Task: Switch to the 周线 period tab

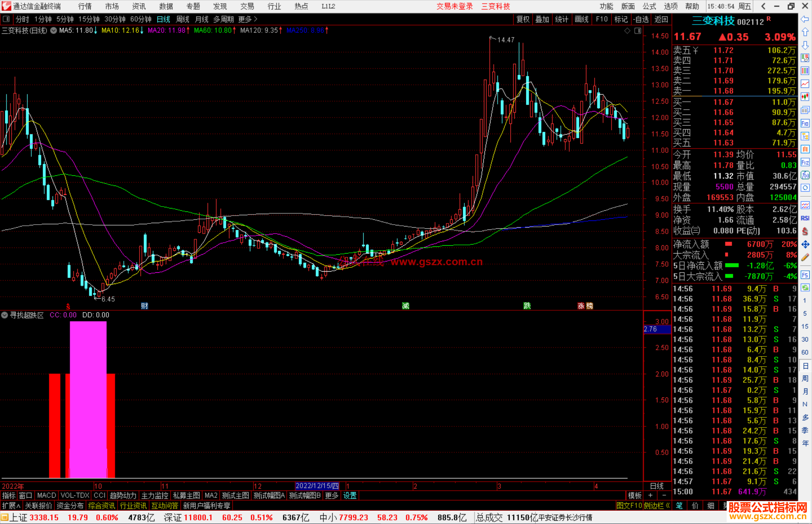Action: click(183, 19)
